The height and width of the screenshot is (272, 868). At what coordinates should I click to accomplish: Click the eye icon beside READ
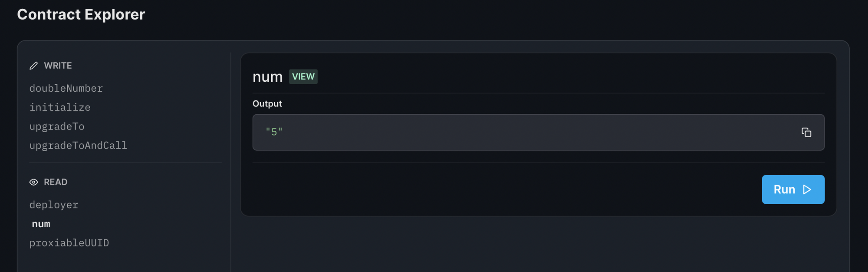33,182
